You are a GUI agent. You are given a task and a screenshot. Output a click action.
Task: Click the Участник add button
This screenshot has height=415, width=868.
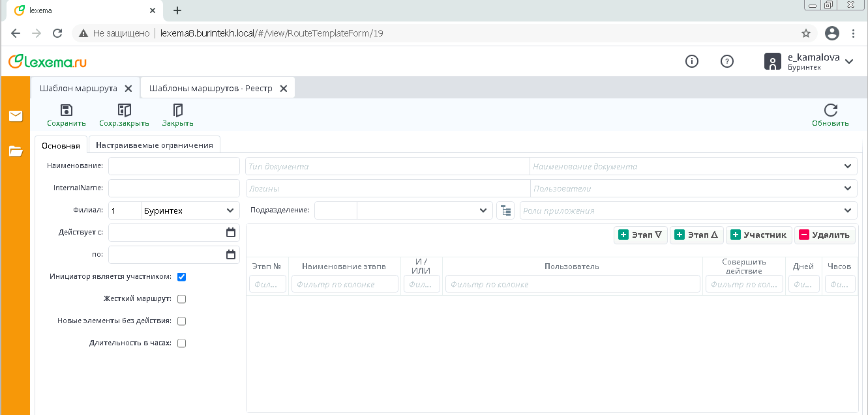[x=758, y=235]
